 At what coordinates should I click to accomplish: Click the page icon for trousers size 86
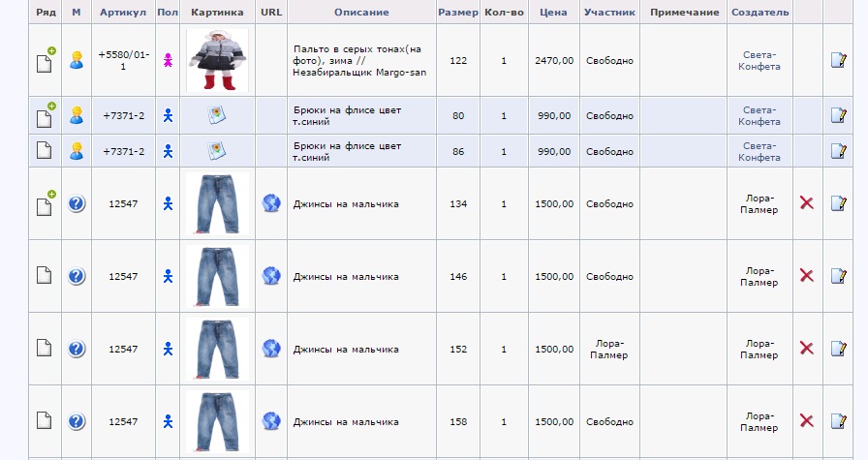tap(45, 150)
